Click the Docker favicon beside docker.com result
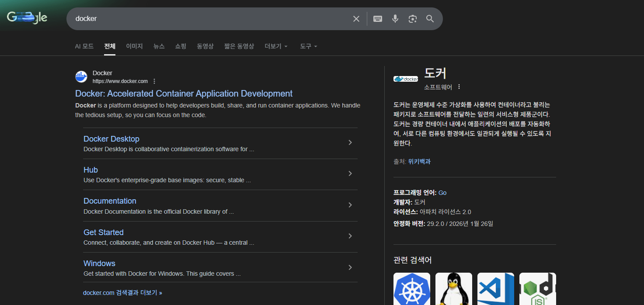The image size is (644, 305). tap(81, 77)
